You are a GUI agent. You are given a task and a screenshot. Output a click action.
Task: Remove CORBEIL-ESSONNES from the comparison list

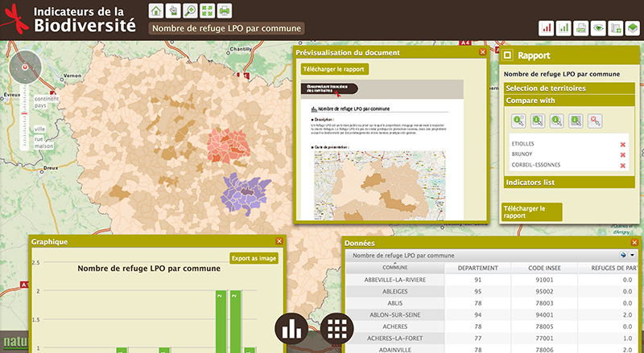pyautogui.click(x=622, y=166)
